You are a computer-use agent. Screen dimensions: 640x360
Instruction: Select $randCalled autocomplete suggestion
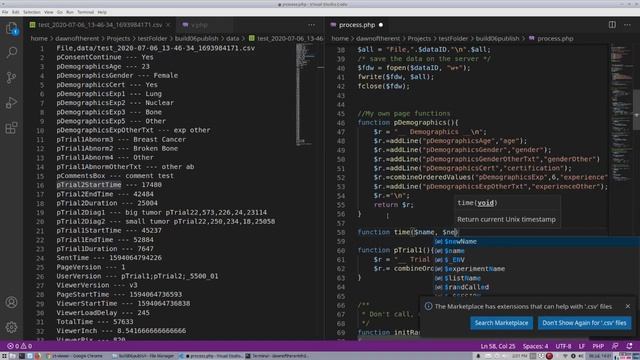point(536,287)
